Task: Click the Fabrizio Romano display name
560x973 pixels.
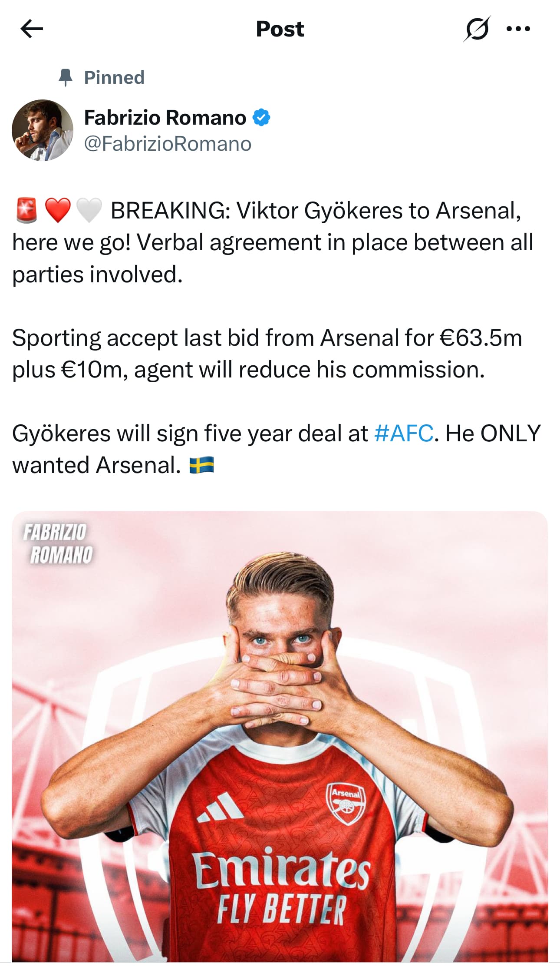Action: [x=165, y=117]
